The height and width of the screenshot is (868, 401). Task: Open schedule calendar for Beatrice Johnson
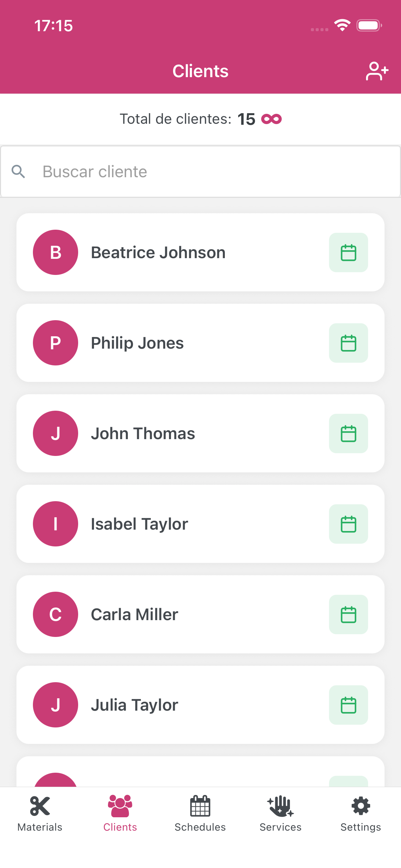(x=348, y=253)
